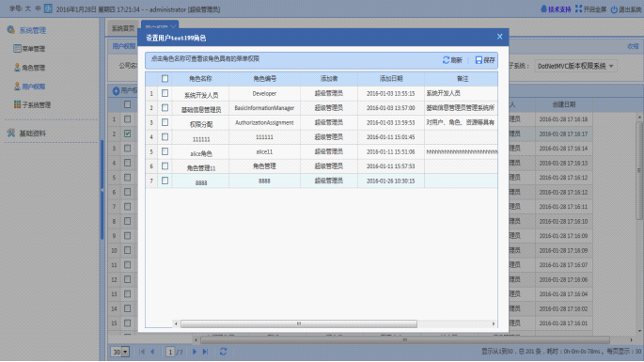Screen dimensions: 644x362
Task: Check the AuthorizationAssignment role checkbox
Action: pyautogui.click(x=165, y=122)
